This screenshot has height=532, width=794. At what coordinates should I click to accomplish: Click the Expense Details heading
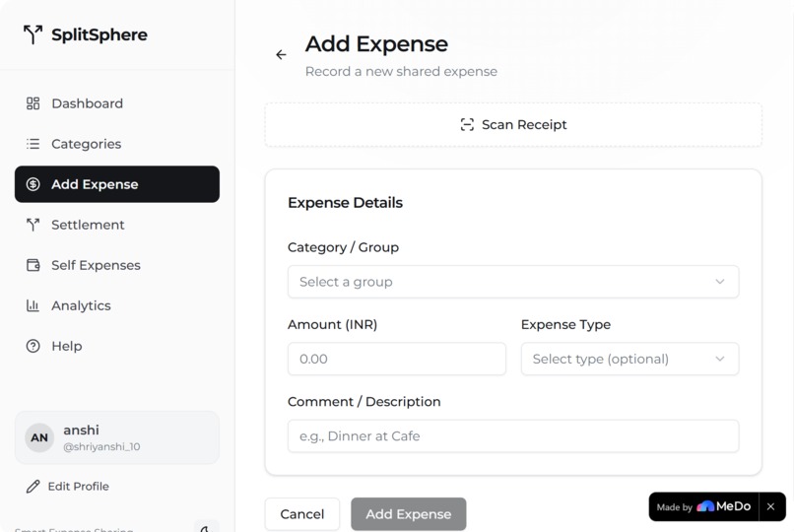(x=345, y=203)
